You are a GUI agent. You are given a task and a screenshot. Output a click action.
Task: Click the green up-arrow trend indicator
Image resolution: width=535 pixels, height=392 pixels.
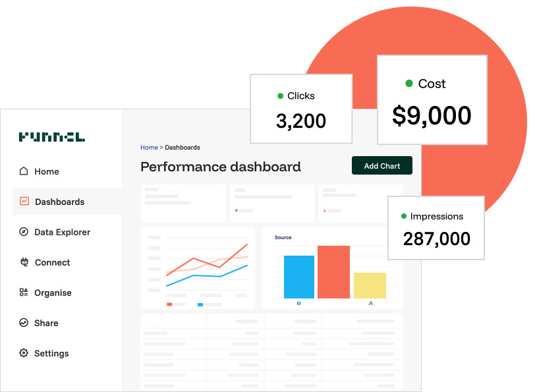pos(236,211)
